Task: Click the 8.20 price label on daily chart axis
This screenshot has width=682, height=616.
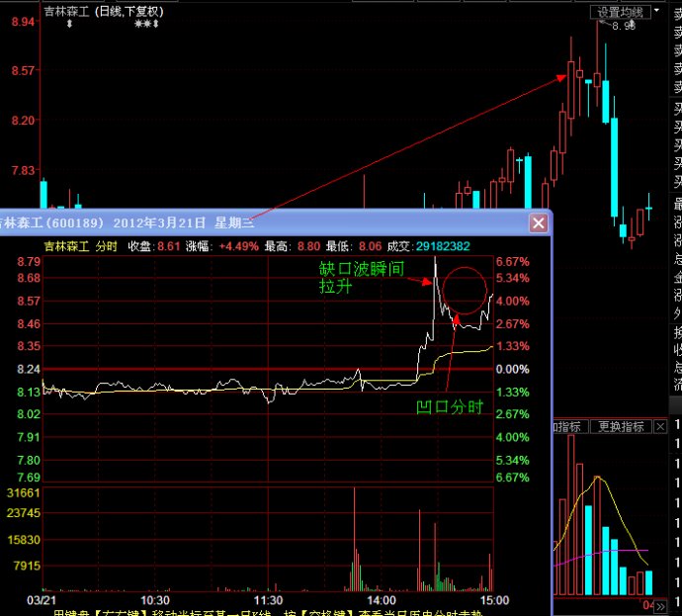Action: pyautogui.click(x=23, y=121)
